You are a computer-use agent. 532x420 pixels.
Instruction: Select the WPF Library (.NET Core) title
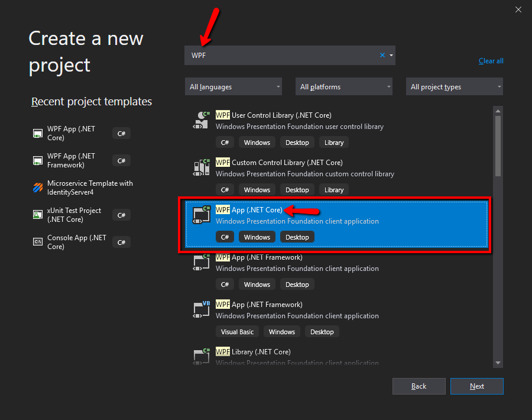(x=253, y=352)
